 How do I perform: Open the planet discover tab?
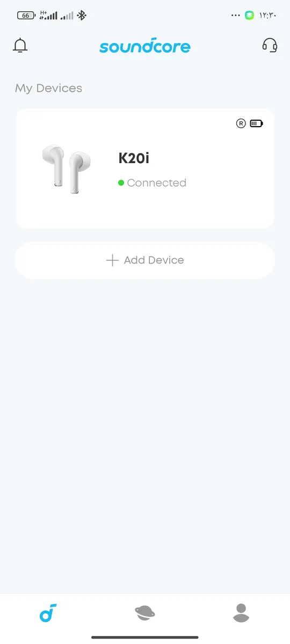pos(144,613)
